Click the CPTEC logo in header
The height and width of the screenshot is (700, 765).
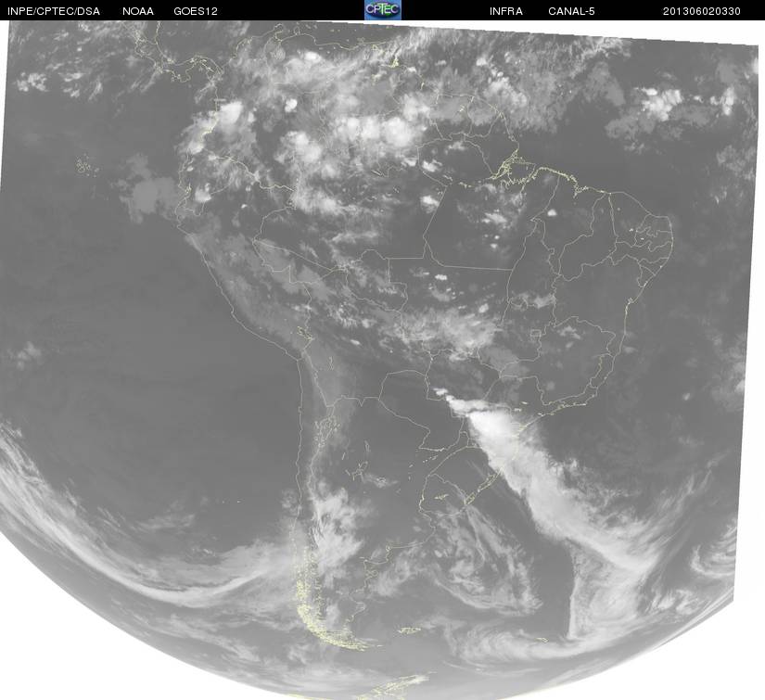(x=383, y=10)
